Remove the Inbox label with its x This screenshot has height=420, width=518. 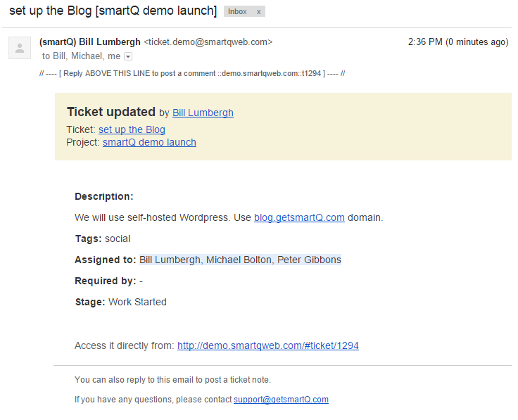click(258, 12)
